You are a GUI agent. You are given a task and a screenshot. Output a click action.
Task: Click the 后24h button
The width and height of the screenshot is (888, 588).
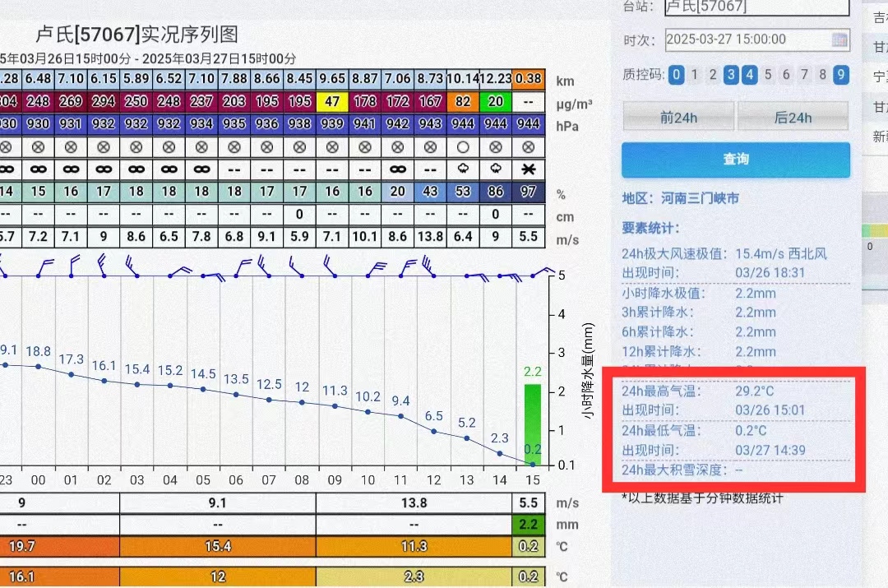pyautogui.click(x=793, y=118)
